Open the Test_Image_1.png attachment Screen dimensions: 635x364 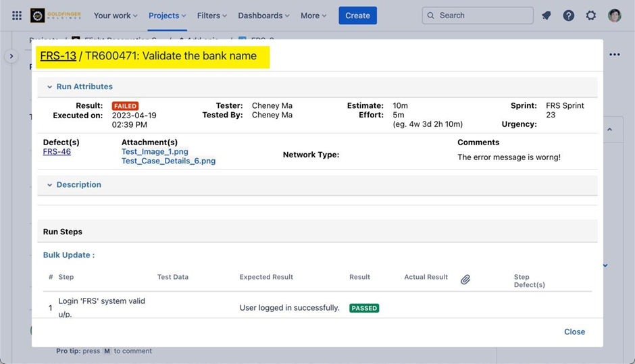pos(155,152)
